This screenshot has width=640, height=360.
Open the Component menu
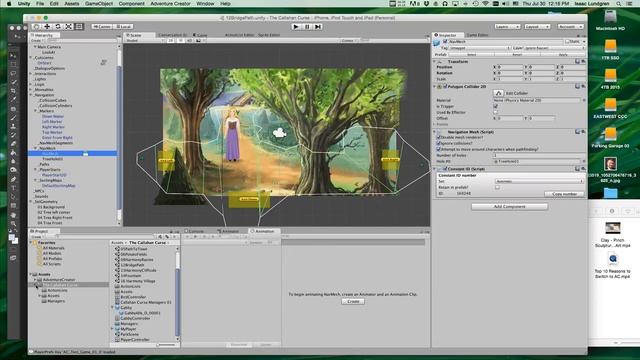131,4
